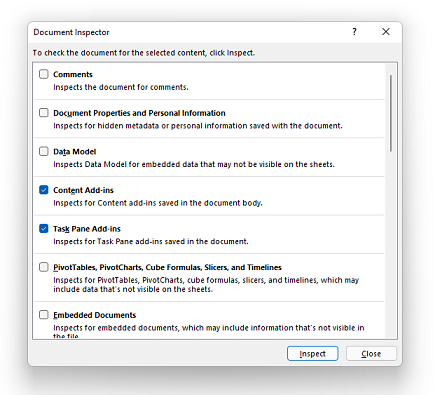Enable Document Properties and Personal Information checkbox

tap(44, 113)
